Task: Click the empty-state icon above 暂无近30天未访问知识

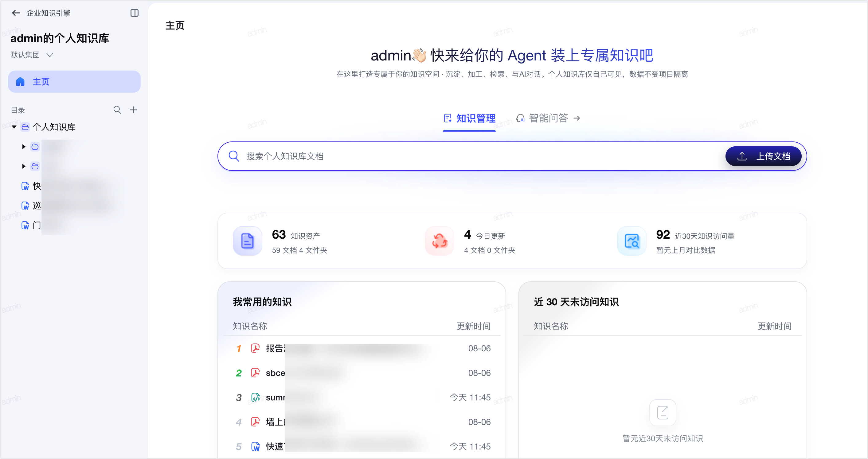Action: [663, 413]
